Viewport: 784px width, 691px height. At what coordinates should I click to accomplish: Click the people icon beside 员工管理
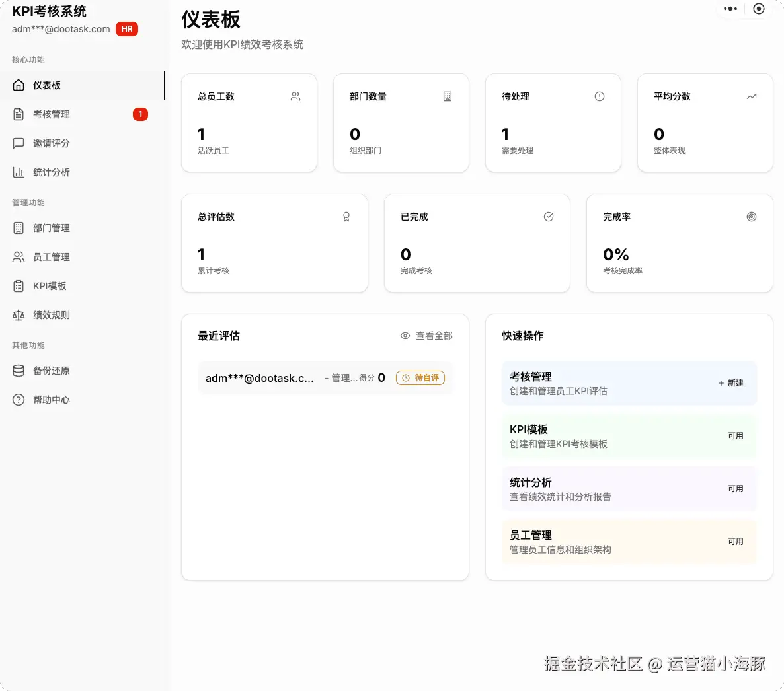[x=19, y=257]
